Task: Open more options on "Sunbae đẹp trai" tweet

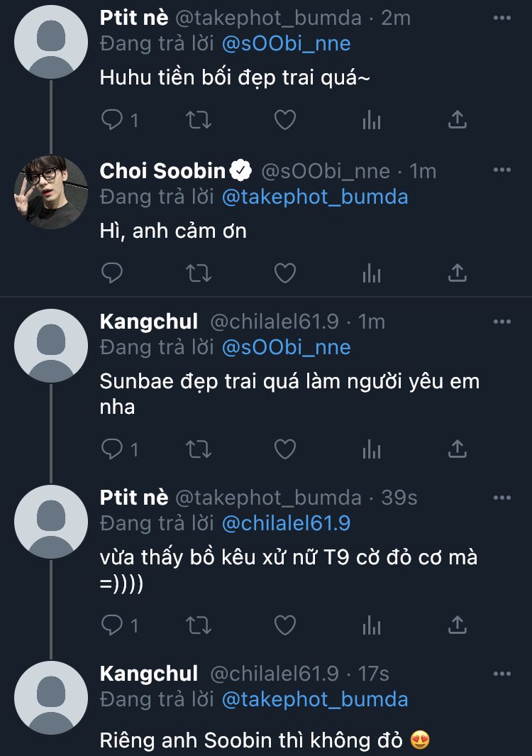Action: [501, 322]
